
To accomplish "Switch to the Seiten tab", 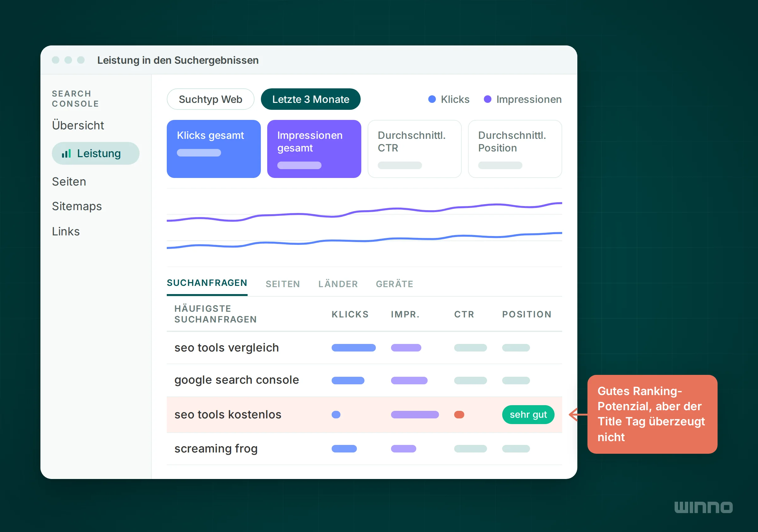I will coord(283,284).
